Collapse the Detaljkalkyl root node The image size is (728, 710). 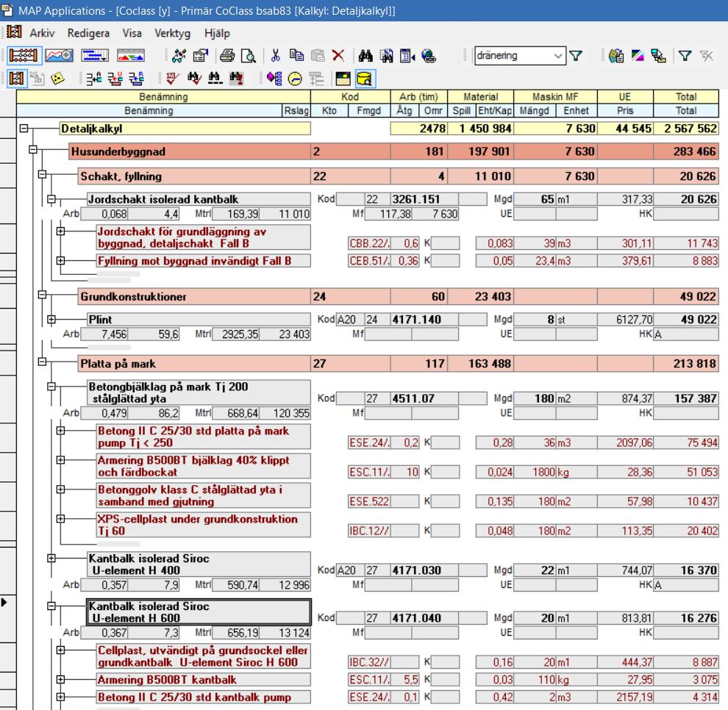(24, 129)
